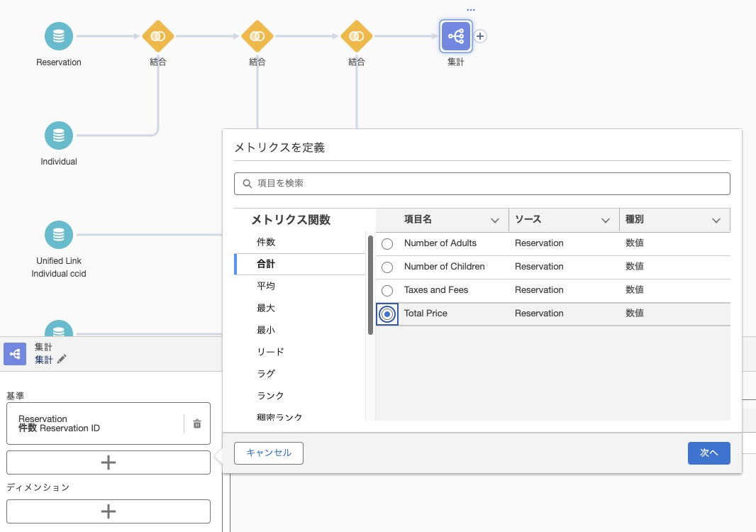The image size is (756, 532).
Task: Select the Total Price radio button
Action: pos(387,314)
